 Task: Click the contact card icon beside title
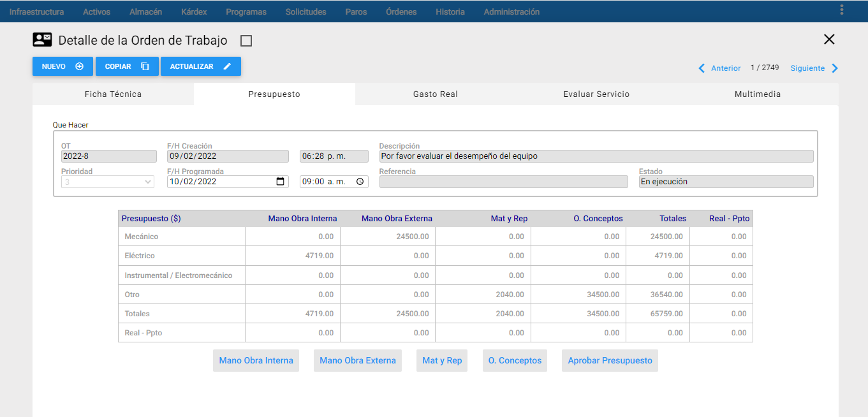point(42,40)
